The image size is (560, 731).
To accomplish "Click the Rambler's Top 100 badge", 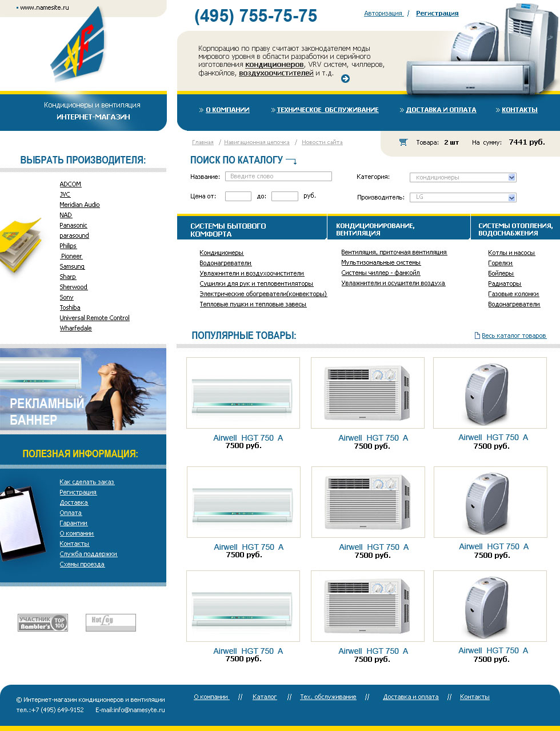I will (x=43, y=622).
